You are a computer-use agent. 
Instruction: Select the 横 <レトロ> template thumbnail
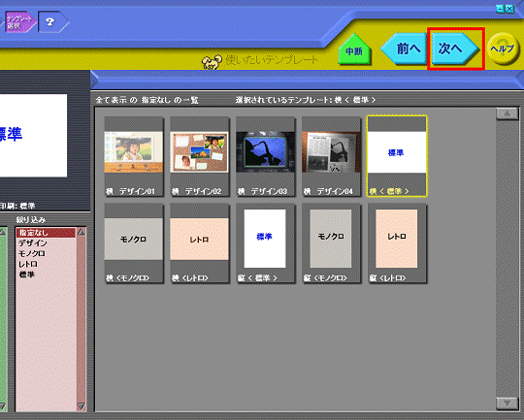tap(200, 243)
